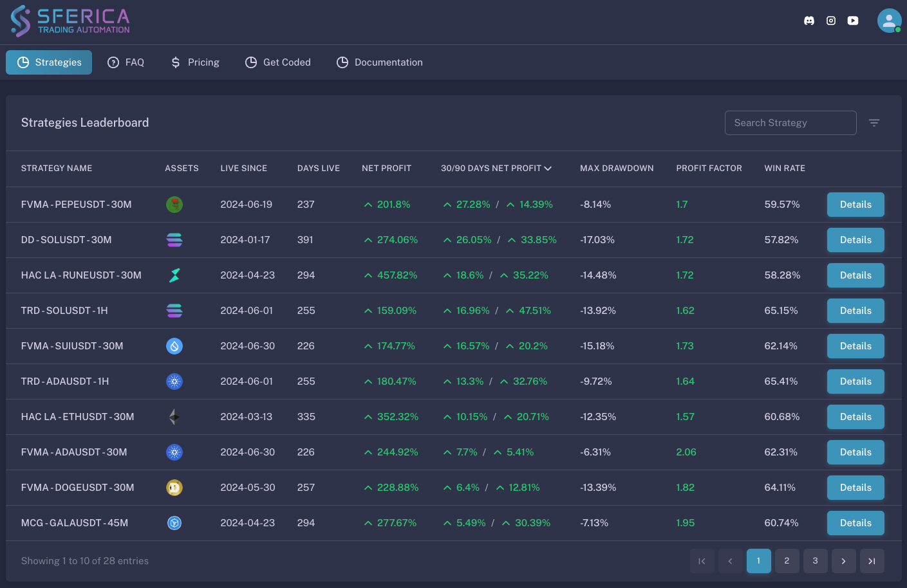Open the Instagram social icon
The image size is (907, 588).
click(831, 21)
